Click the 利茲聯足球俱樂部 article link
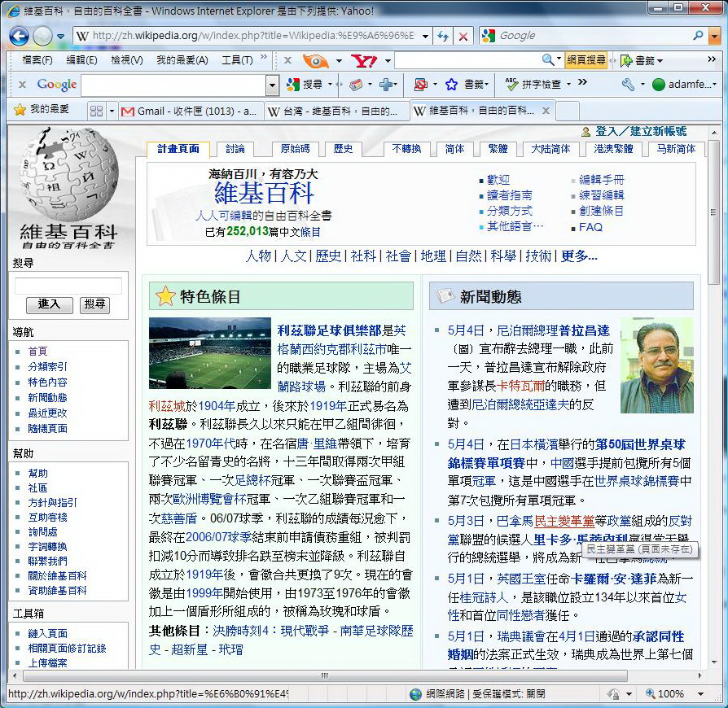728x708 pixels. click(330, 330)
